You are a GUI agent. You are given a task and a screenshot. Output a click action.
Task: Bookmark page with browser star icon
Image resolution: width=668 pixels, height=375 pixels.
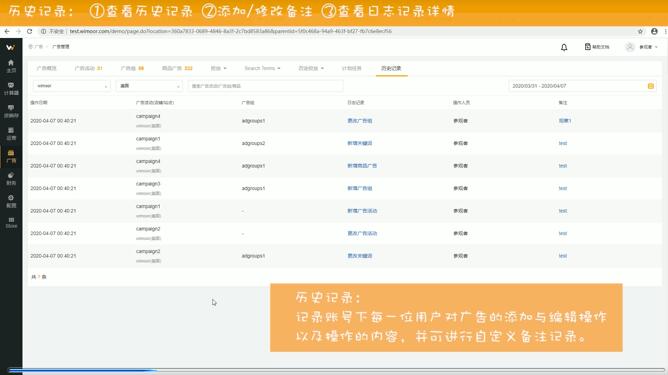point(640,31)
